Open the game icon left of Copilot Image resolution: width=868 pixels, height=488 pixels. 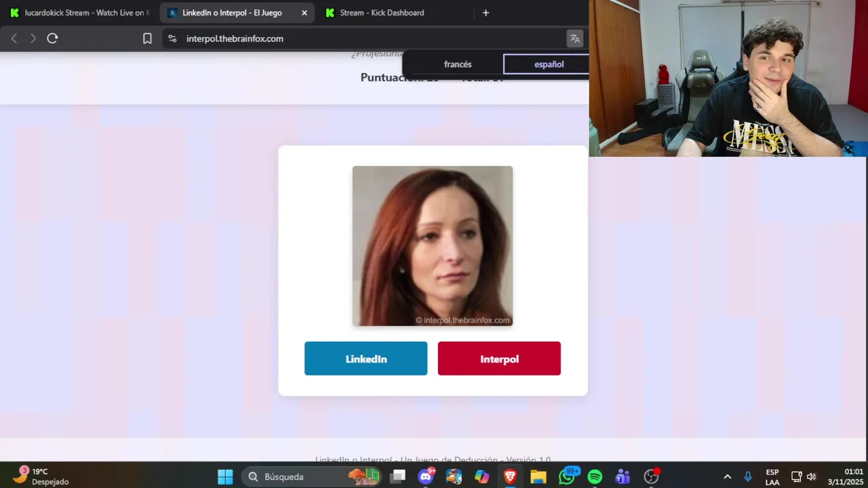pos(454,476)
